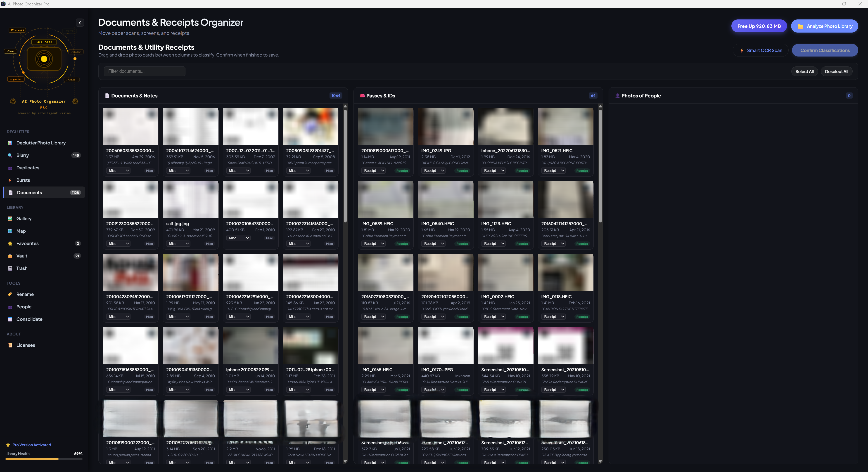868x472 pixels.
Task: Open category dropdown for 20060503135830000 card
Action: tap(119, 171)
